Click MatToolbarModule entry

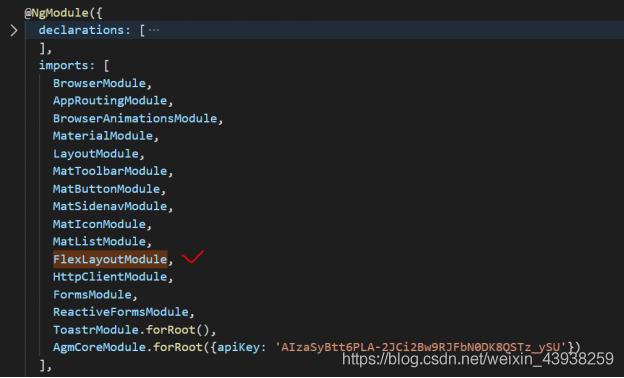tap(110, 171)
